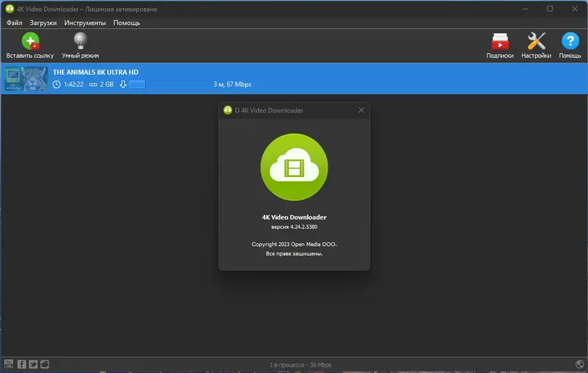Open the Помощь menu in menu bar
The image size is (588, 373).
126,23
